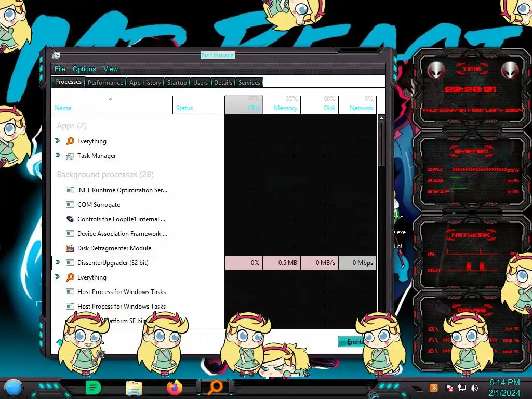Open File Explorer from the taskbar
The width and height of the screenshot is (532, 399).
pyautogui.click(x=134, y=388)
